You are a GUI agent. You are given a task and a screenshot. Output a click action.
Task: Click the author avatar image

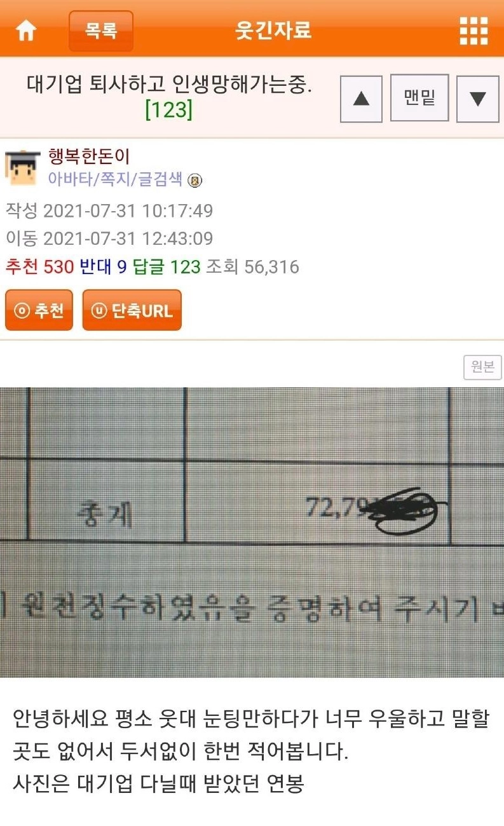[x=24, y=169]
